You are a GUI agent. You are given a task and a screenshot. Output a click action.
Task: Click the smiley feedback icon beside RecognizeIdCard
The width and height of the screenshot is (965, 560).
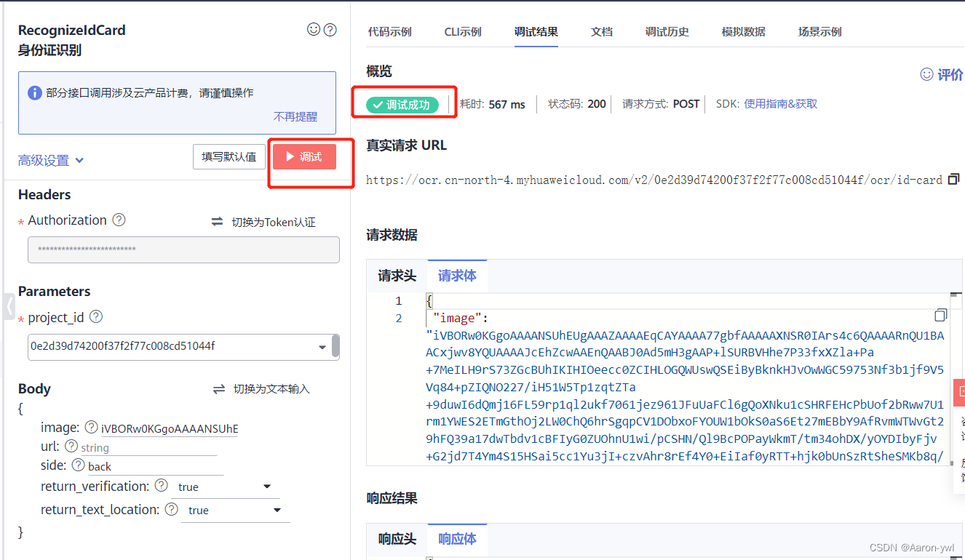click(x=314, y=30)
